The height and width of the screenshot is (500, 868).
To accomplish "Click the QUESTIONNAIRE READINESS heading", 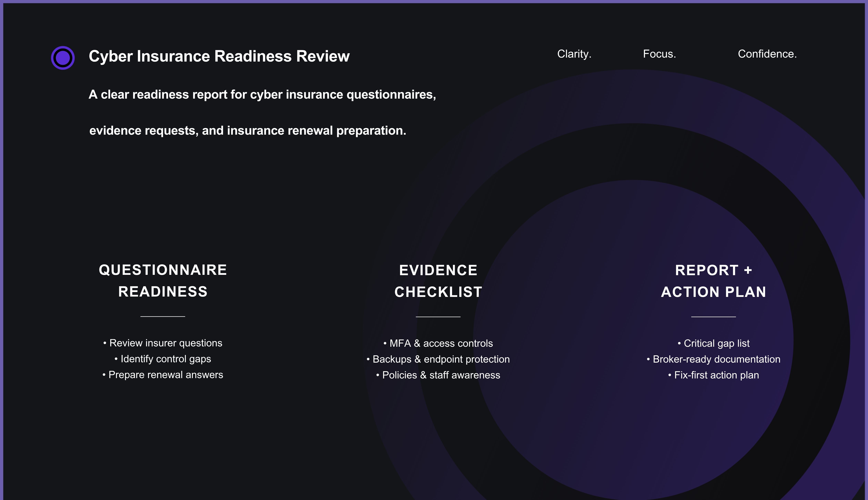I will pyautogui.click(x=163, y=281).
